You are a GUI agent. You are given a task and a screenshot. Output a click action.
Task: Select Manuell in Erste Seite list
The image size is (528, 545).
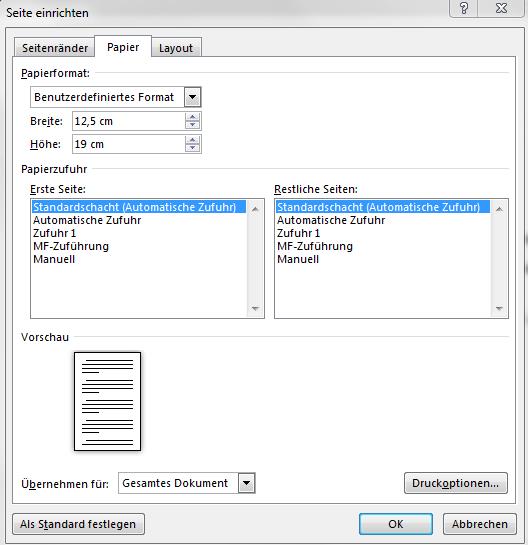(54, 259)
